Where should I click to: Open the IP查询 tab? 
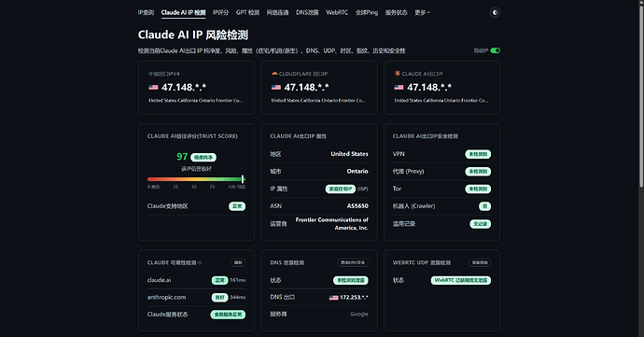coord(146,13)
